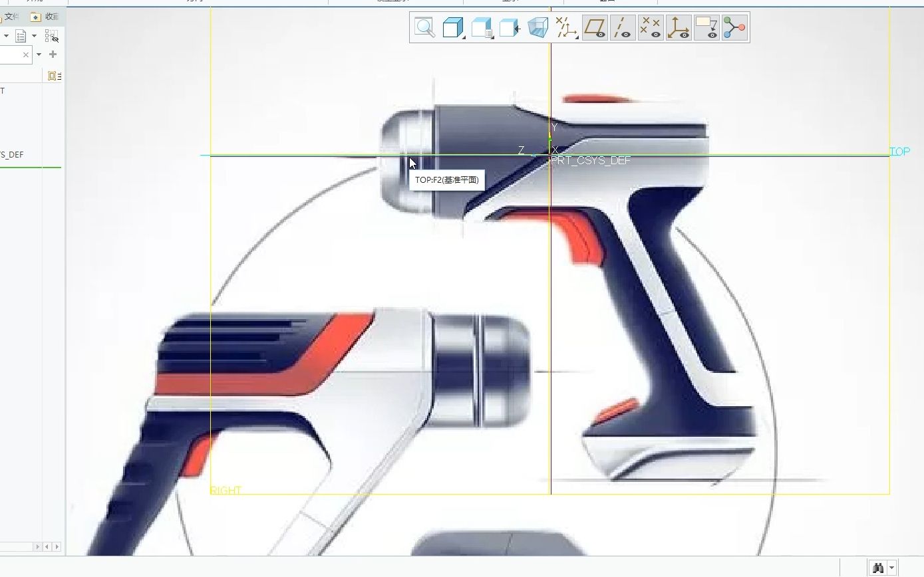Screen dimensions: 924x577
Task: Open dropdown next to tree settings icon
Action: click(34, 36)
